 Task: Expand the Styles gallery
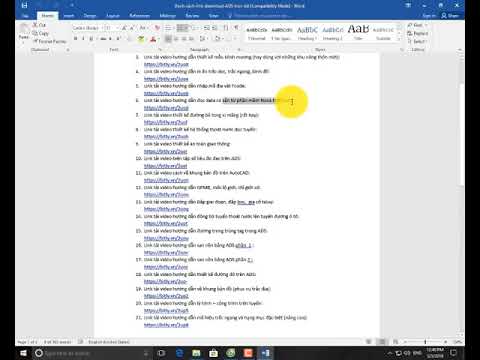pos(399,40)
